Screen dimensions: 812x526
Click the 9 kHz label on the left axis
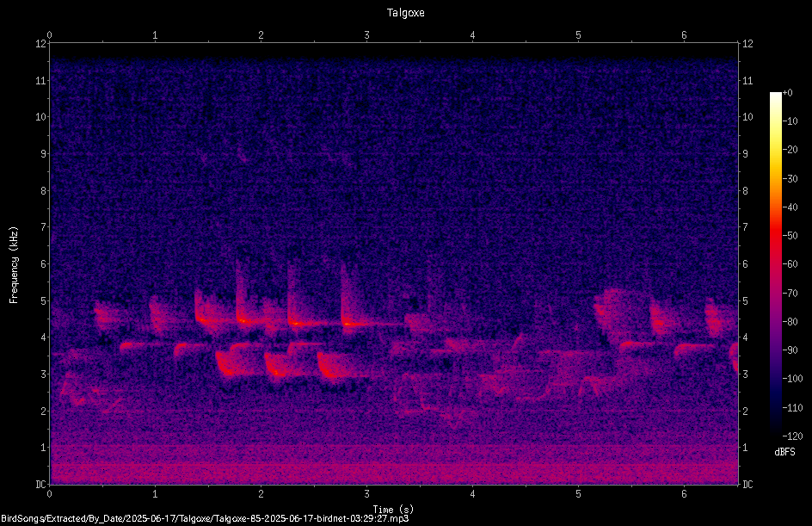(x=44, y=154)
